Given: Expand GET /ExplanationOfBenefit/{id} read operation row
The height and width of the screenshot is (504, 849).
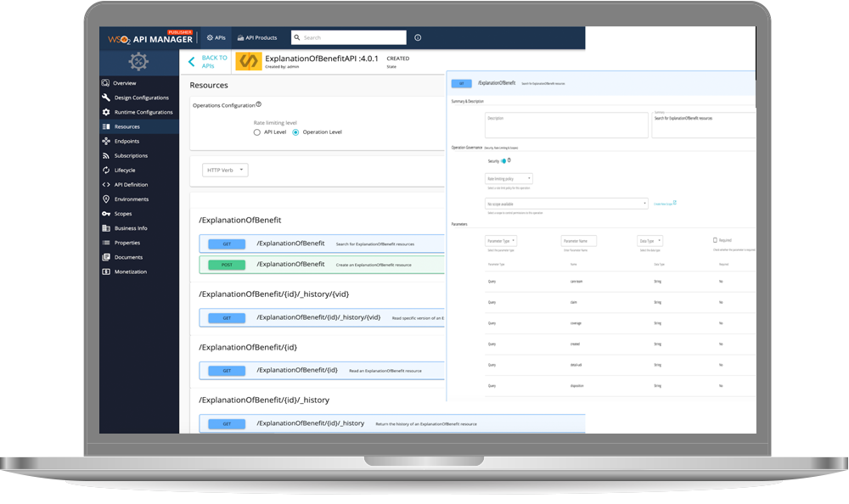Looking at the screenshot, I should coord(322,371).
